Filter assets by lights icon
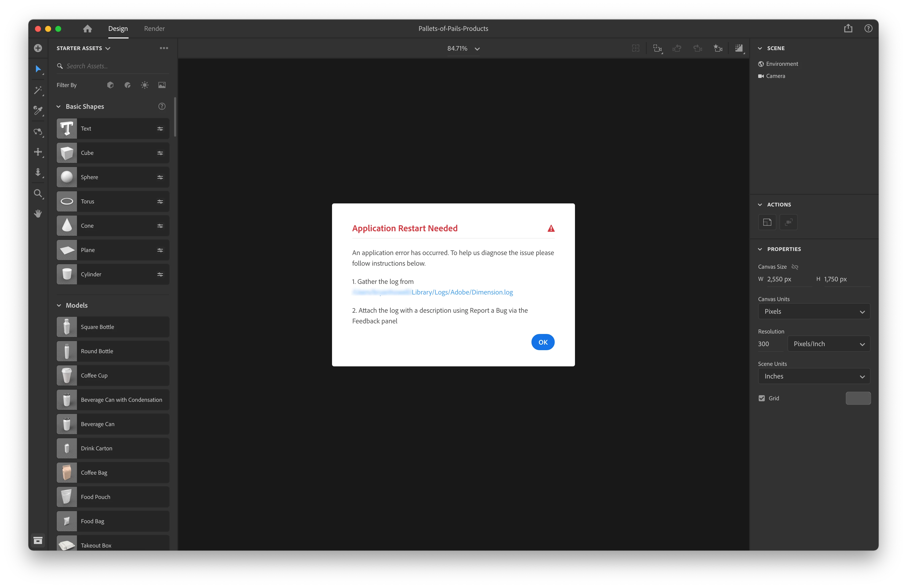 click(x=145, y=85)
